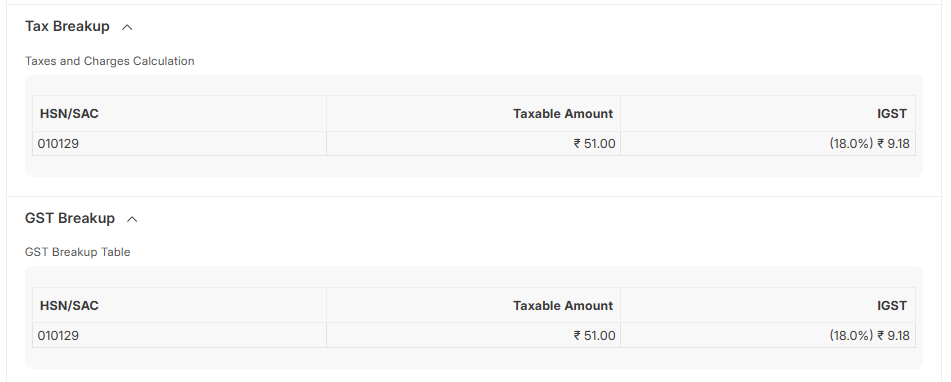Select ₹ 51.00 cell in Taxes and Charges table
Viewport: 951px width, 382px height.
594,144
